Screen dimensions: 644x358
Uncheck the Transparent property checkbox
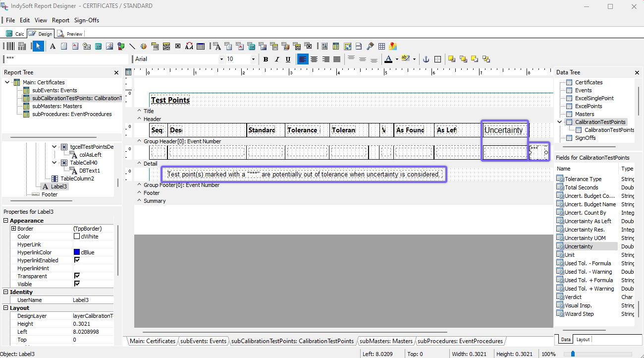point(77,276)
